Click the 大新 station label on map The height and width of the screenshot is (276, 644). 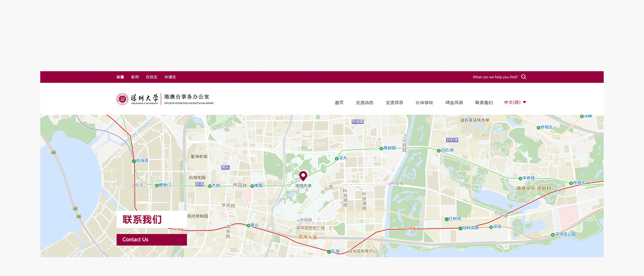[216, 185]
